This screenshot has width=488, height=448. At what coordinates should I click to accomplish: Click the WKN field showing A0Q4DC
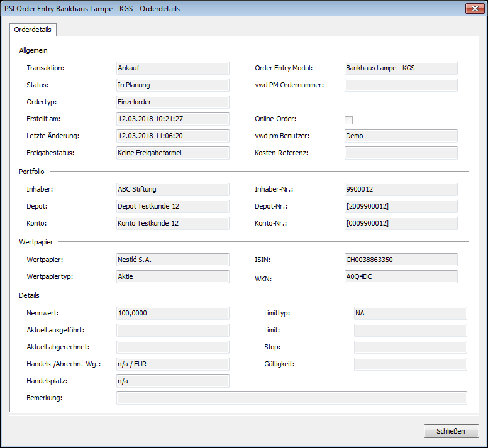click(401, 276)
